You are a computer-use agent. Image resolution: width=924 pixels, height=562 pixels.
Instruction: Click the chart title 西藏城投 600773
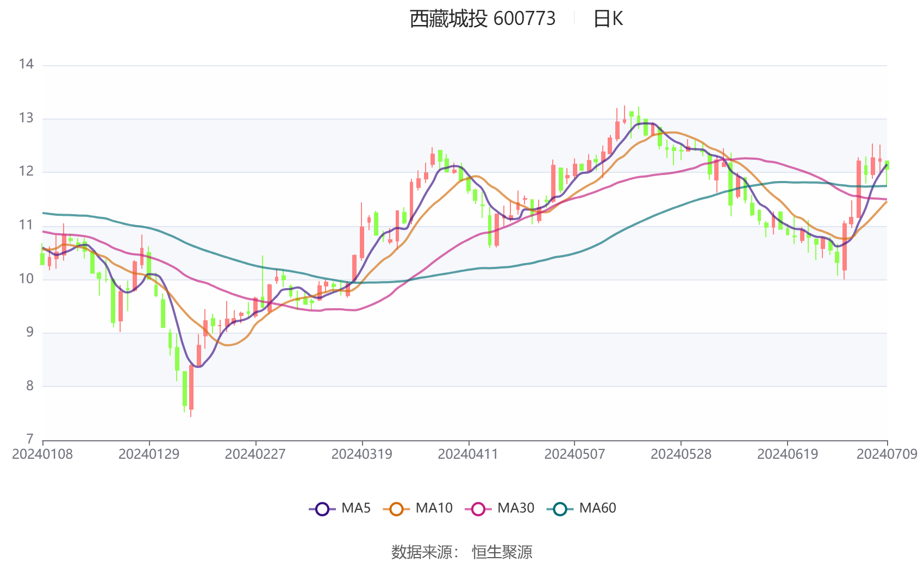point(482,19)
